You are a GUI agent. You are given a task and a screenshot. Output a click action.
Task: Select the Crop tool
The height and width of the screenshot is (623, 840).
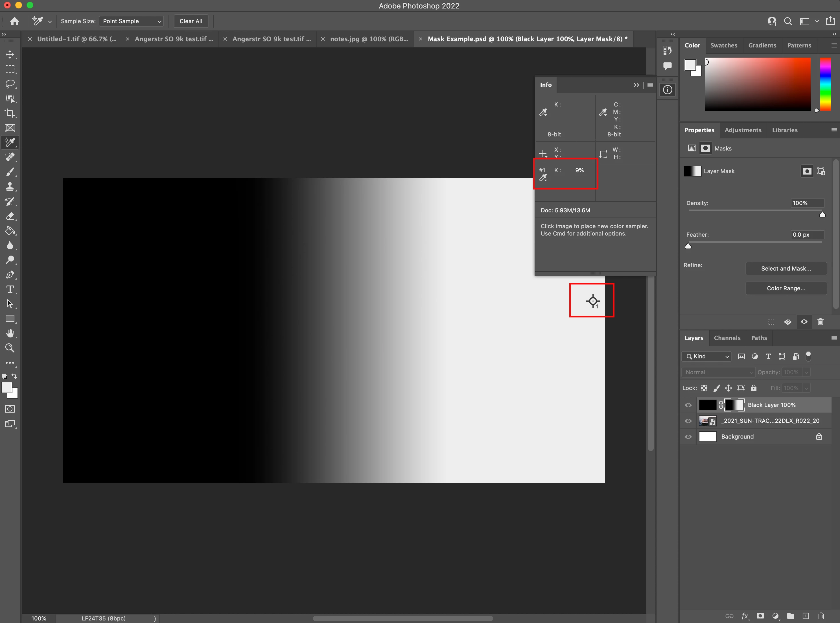pyautogui.click(x=10, y=113)
